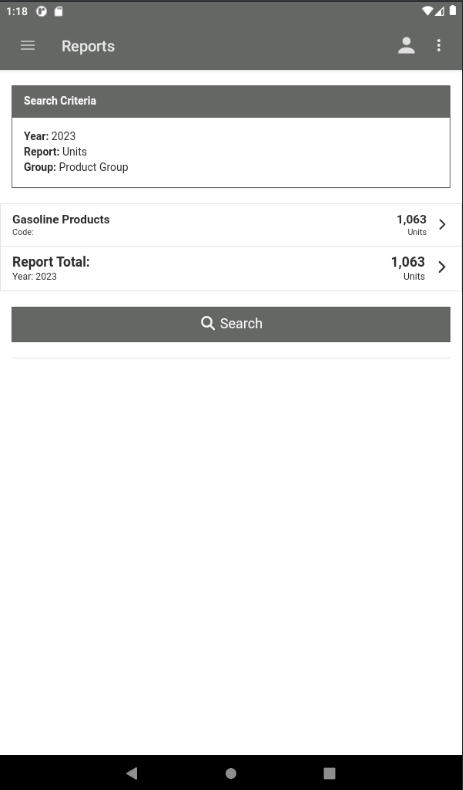Expand the Report Total row chevron
The image size is (463, 790).
[442, 267]
